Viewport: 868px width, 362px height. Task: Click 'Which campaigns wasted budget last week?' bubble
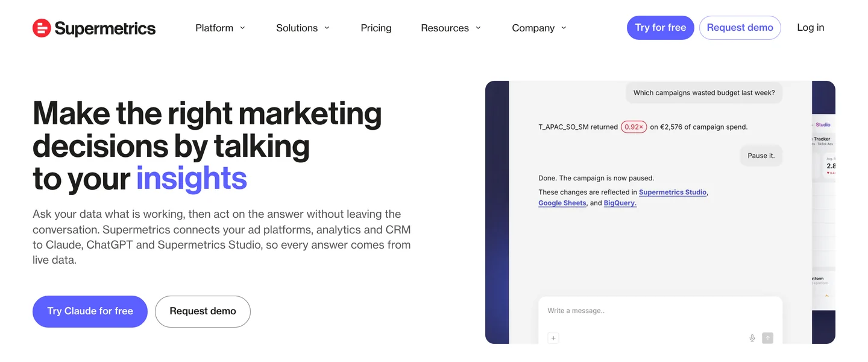704,93
